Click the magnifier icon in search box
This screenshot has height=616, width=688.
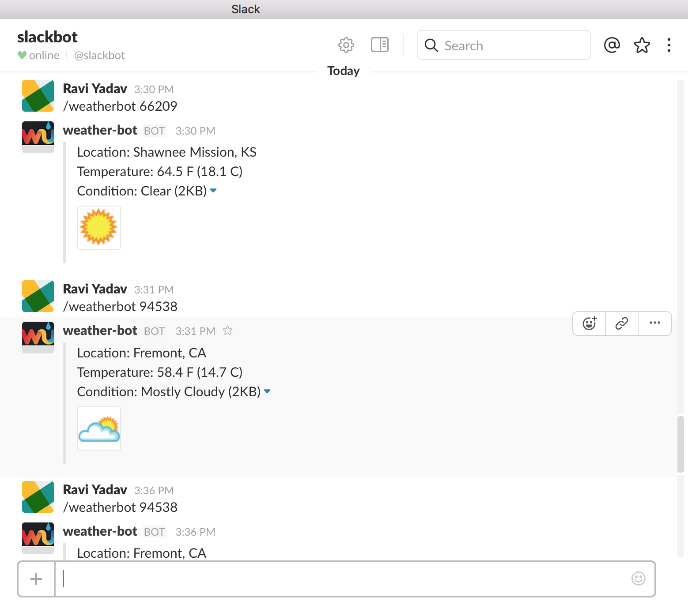(x=431, y=45)
